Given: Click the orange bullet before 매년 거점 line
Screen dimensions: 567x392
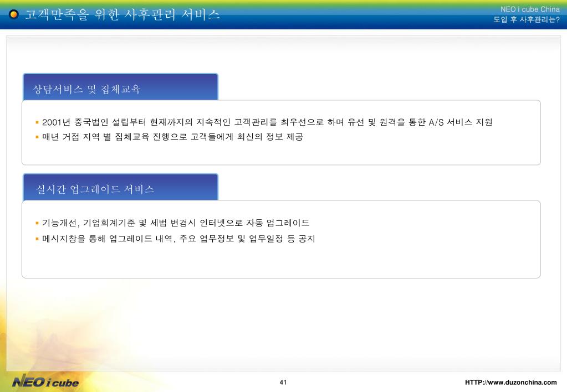Looking at the screenshot, I should pyautogui.click(x=37, y=137).
